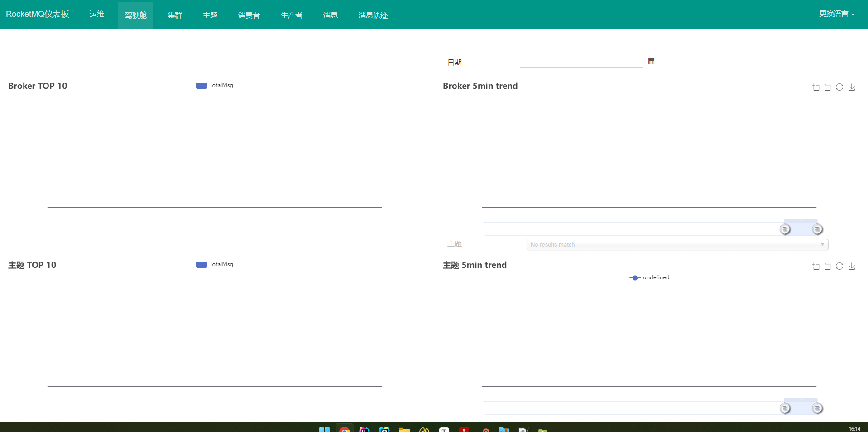Viewport: 868px width, 432px height.
Task: Click the 日期 label
Action: pyautogui.click(x=456, y=62)
